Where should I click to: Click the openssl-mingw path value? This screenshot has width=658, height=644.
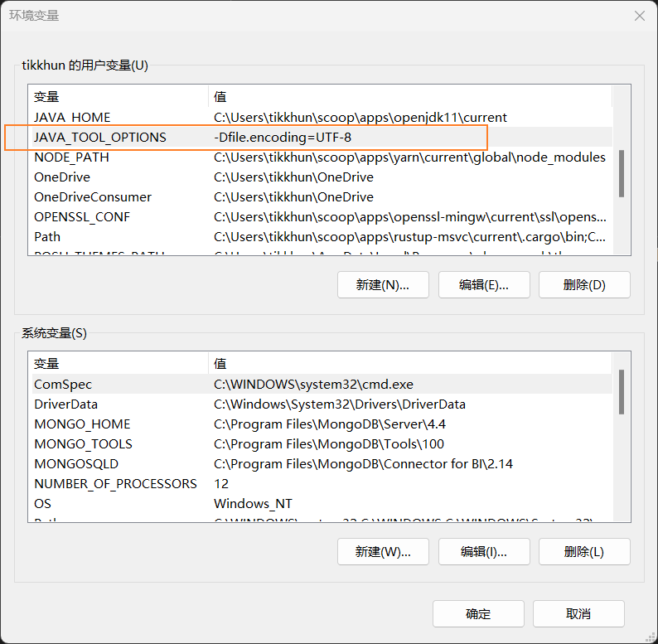(409, 216)
